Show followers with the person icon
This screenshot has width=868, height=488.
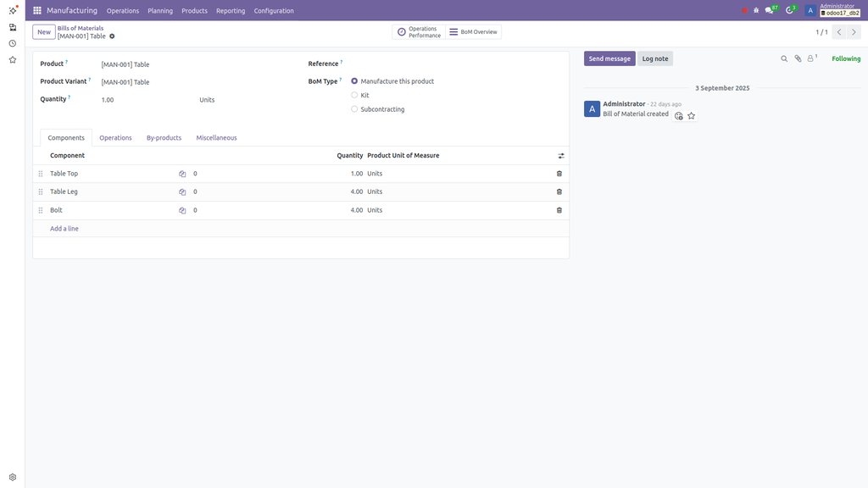[x=810, y=58]
